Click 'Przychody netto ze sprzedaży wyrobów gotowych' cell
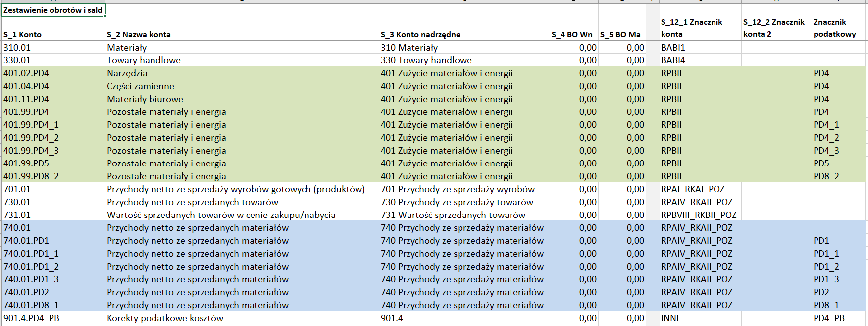The width and height of the screenshot is (868, 326). [242, 189]
